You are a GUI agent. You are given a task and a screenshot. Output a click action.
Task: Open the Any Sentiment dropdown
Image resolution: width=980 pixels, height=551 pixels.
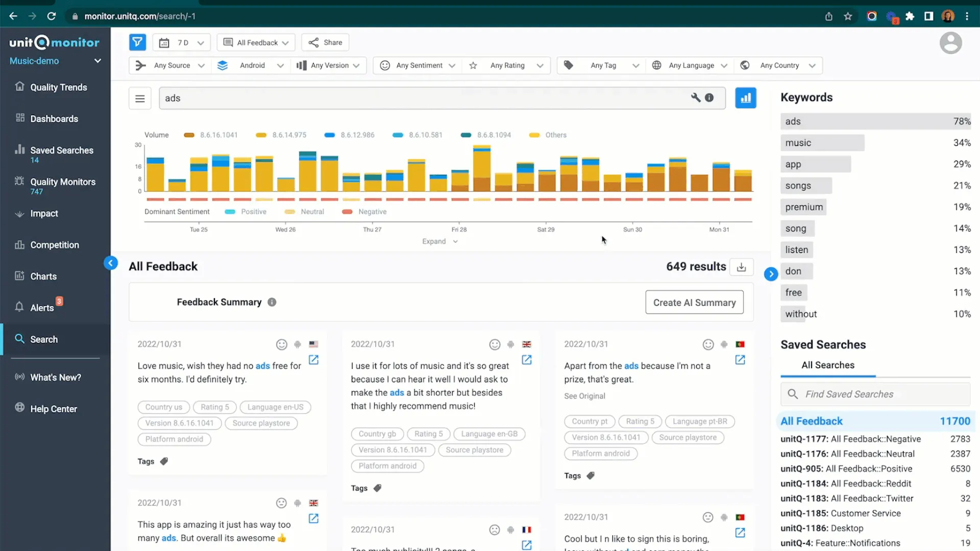coord(419,65)
